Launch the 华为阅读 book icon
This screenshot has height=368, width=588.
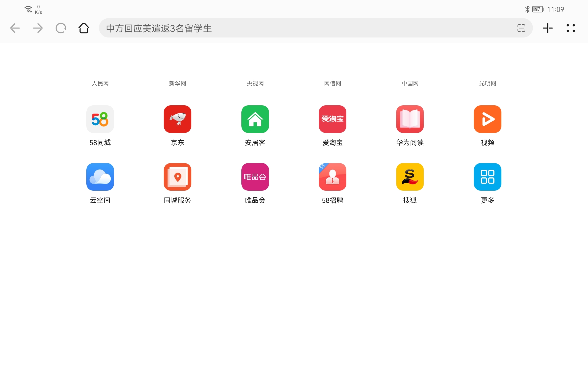pyautogui.click(x=410, y=119)
